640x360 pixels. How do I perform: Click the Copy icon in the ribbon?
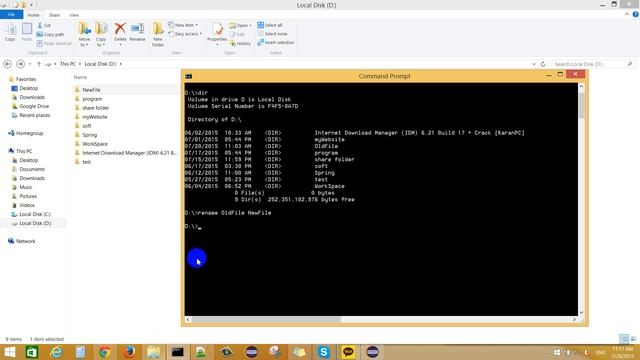[x=10, y=32]
